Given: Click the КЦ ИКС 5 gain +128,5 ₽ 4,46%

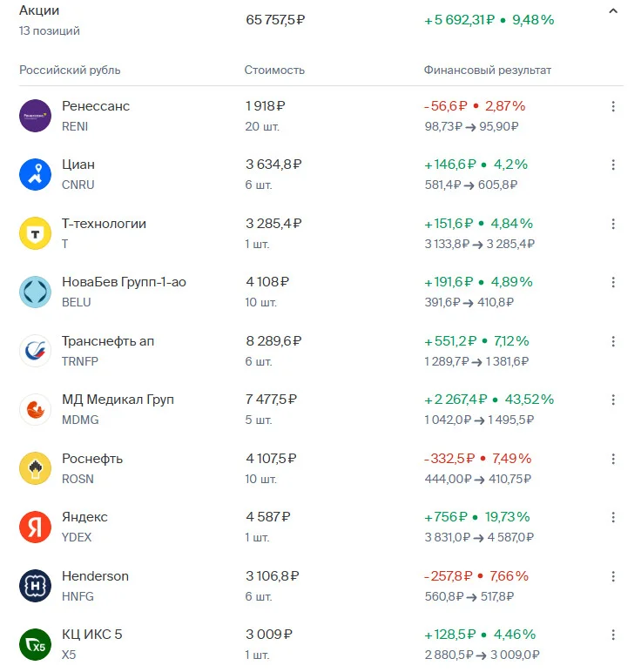Looking at the screenshot, I should point(480,635).
